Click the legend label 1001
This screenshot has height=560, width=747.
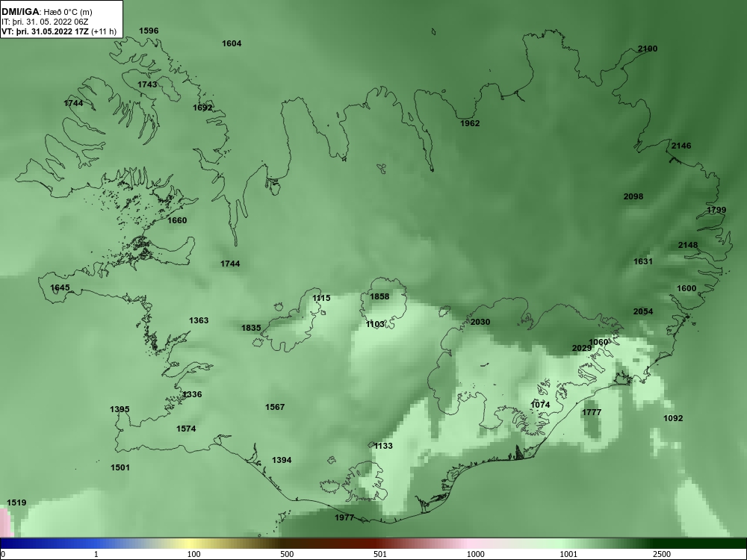click(x=568, y=554)
